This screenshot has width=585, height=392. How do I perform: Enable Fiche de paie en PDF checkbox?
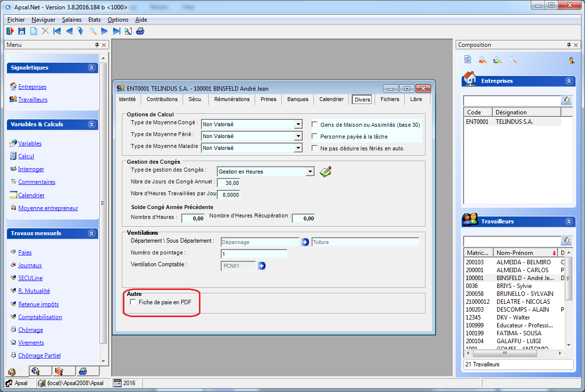click(x=133, y=302)
